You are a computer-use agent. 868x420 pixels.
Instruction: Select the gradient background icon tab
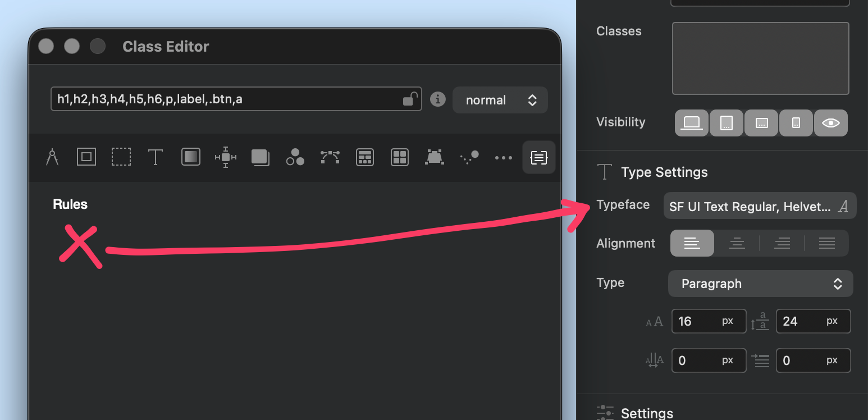point(191,157)
